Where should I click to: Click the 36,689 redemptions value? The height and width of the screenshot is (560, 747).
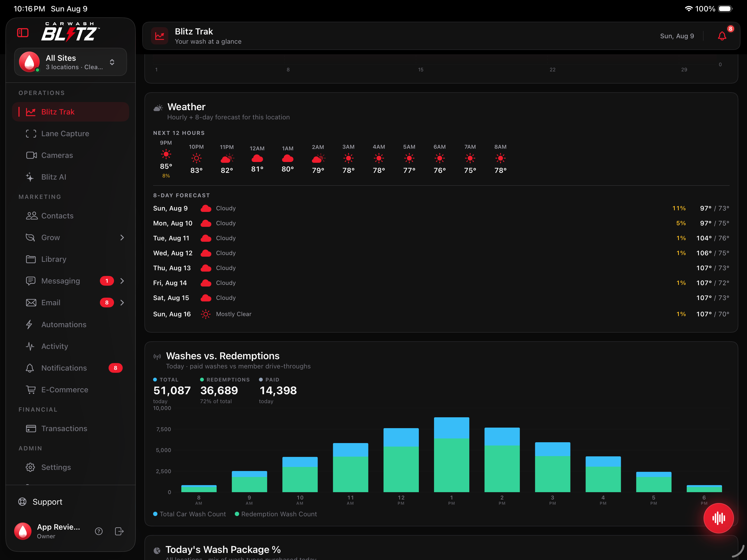219,390
